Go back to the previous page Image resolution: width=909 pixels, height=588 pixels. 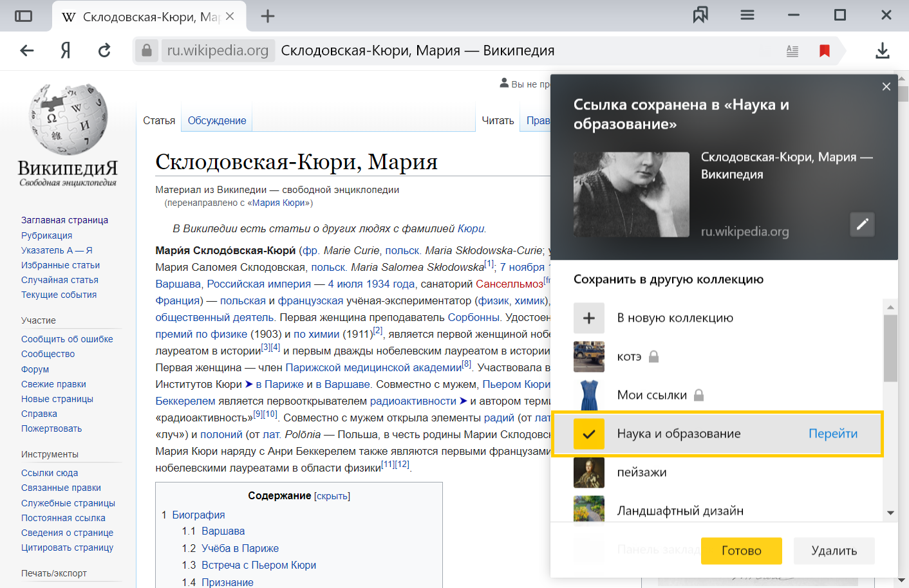click(x=27, y=50)
